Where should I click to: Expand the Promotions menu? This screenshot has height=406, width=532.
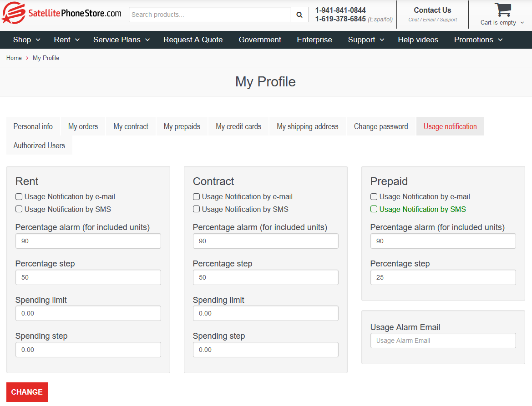[x=478, y=40]
